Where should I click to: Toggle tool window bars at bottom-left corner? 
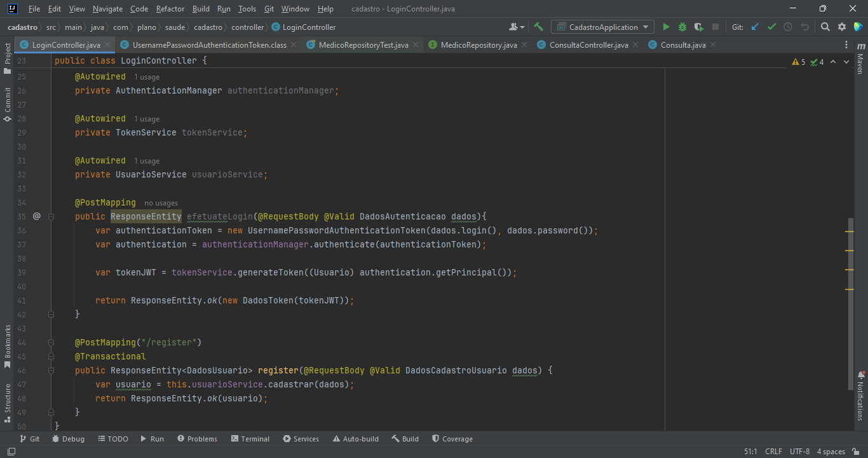pyautogui.click(x=11, y=452)
